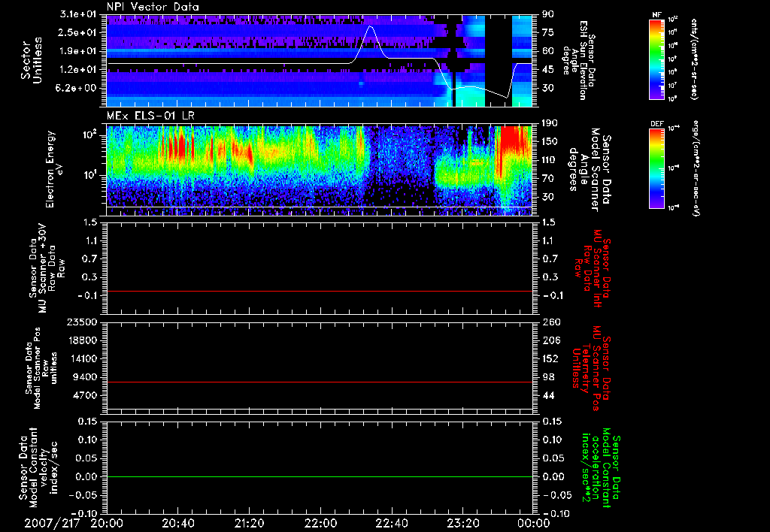
Task: Click the 23500 scanner position tick
Action: tap(81, 322)
